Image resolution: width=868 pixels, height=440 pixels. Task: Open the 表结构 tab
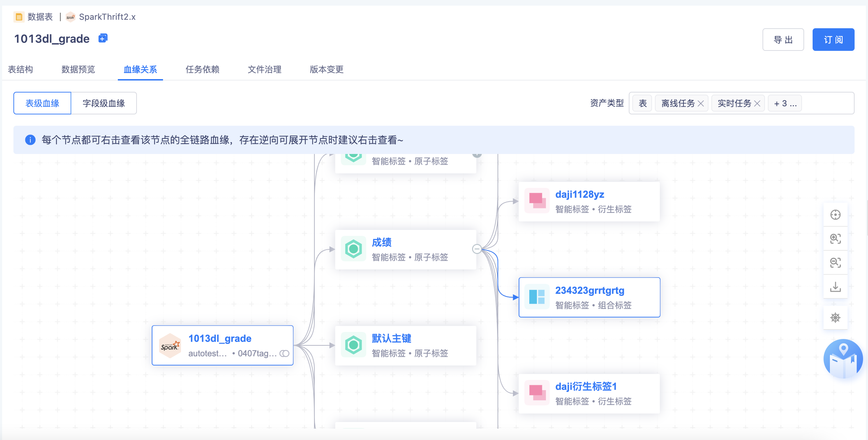click(x=20, y=69)
